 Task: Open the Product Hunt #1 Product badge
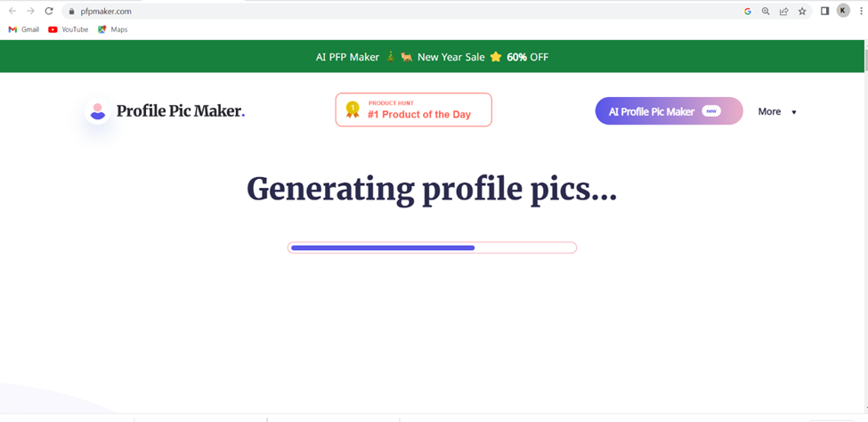pyautogui.click(x=413, y=110)
